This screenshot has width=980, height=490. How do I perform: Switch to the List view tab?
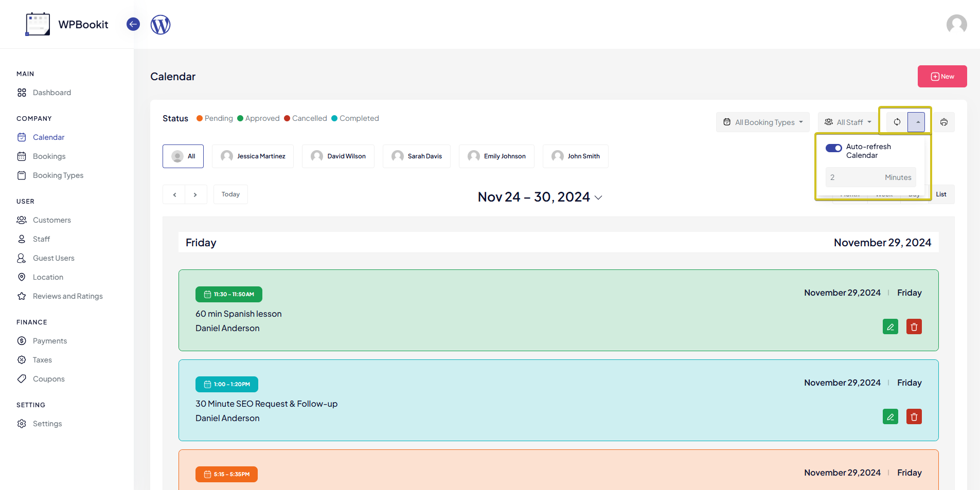[x=941, y=194]
